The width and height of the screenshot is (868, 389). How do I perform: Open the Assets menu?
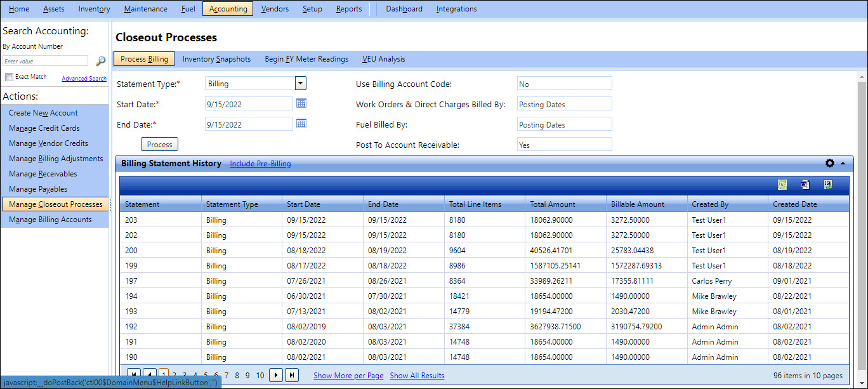[54, 9]
